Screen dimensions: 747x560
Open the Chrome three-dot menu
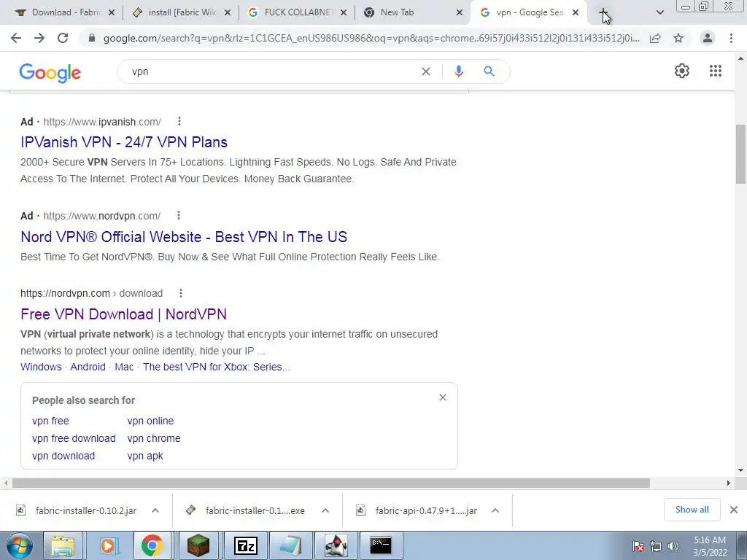(731, 38)
